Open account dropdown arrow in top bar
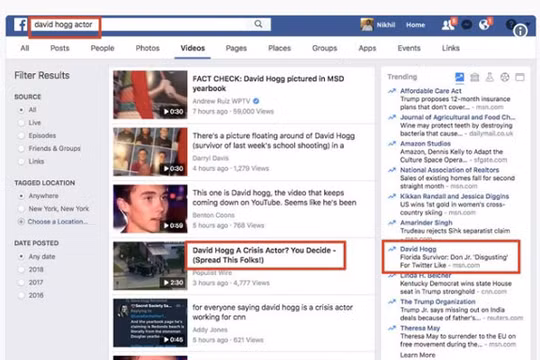Viewport: 540px width, 360px height. tap(528, 24)
